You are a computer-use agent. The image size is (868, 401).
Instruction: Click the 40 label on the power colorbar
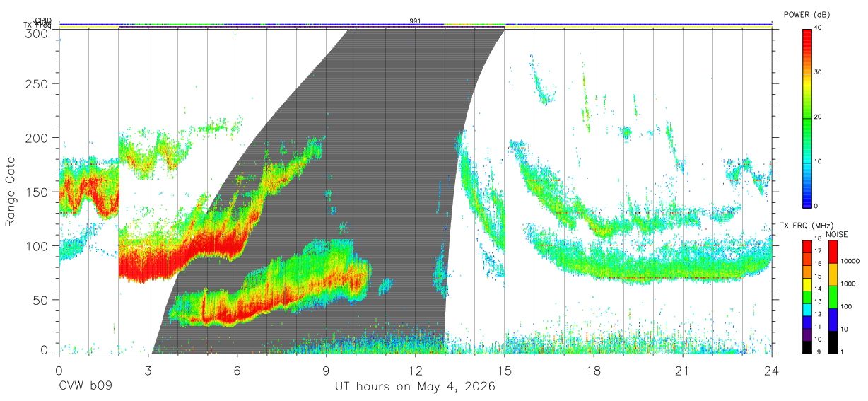pyautogui.click(x=819, y=28)
